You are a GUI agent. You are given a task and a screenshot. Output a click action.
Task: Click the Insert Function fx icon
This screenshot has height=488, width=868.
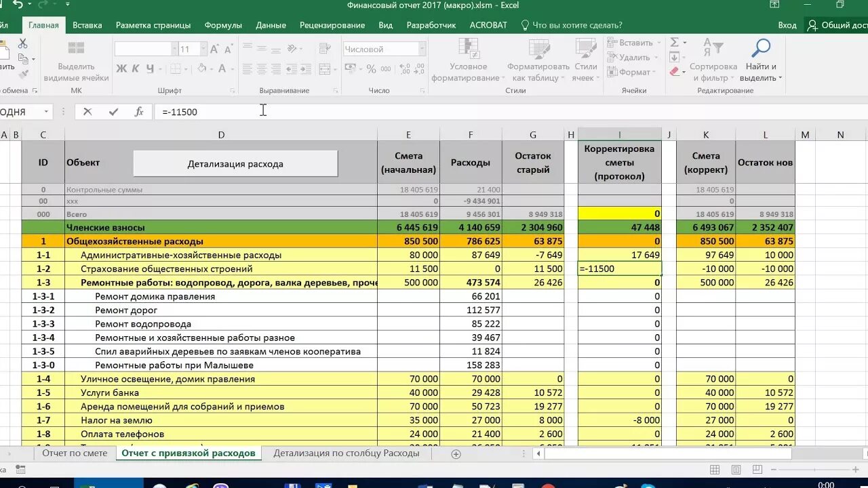[x=139, y=112]
